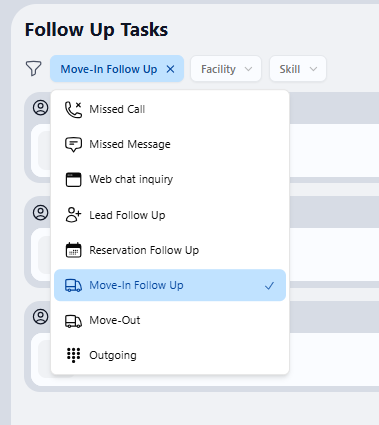Click the first task card's user avatar
379x425 pixels.
point(41,108)
